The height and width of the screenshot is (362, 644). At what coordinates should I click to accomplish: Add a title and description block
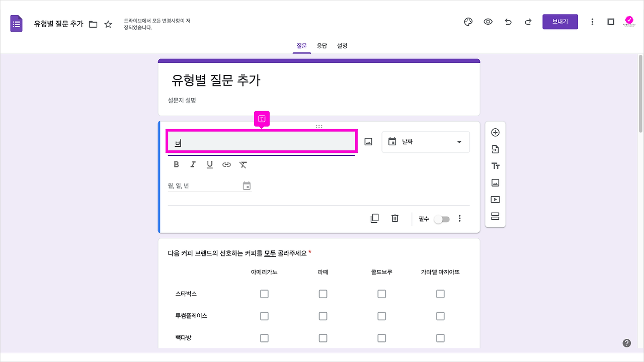(495, 165)
